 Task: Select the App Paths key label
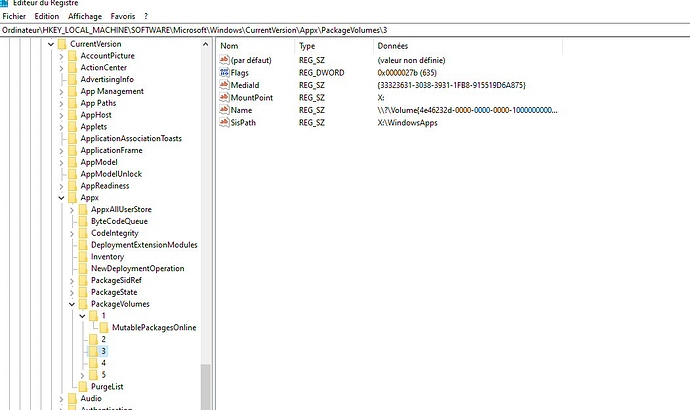(x=98, y=103)
